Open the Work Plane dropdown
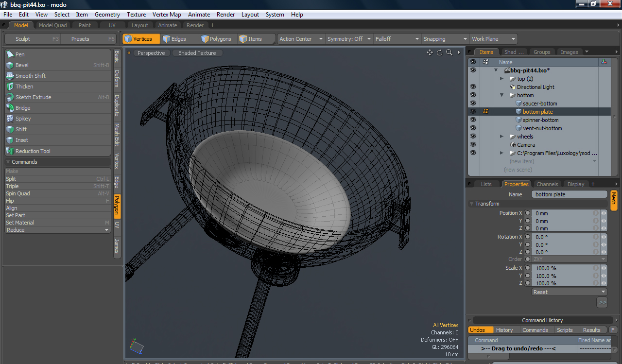Viewport: 622px width, 364px height. tap(493, 39)
